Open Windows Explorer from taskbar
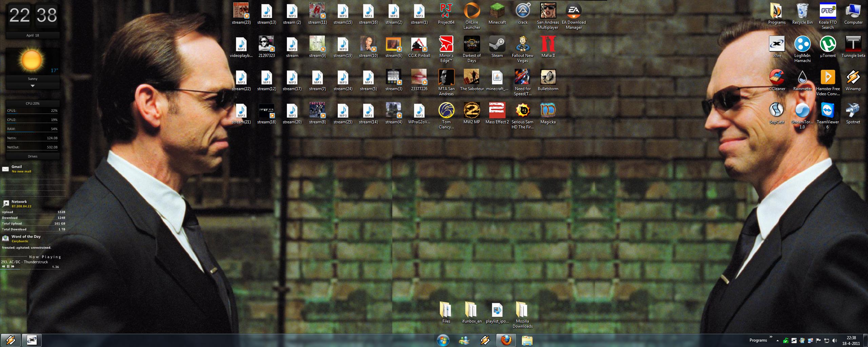Screen dimensions: 868x347 527,340
